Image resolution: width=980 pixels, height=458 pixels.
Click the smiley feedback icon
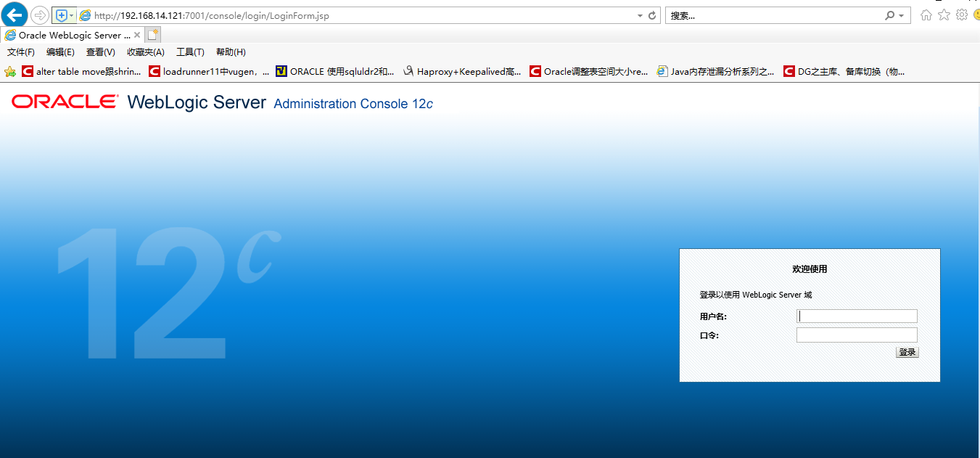pyautogui.click(x=976, y=15)
